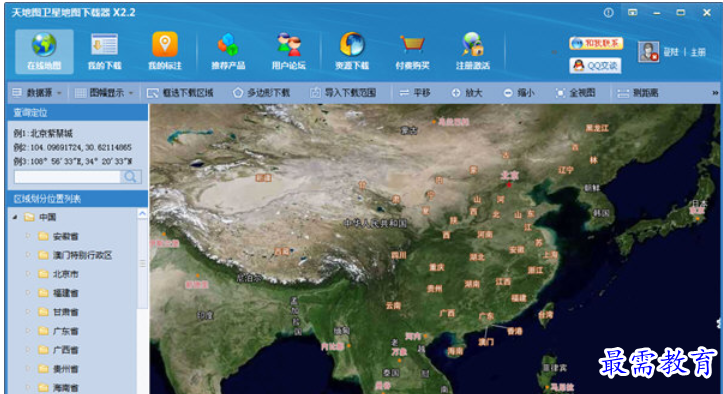
Task: Expand overflow chevron after 测距离
Action: pos(715,93)
